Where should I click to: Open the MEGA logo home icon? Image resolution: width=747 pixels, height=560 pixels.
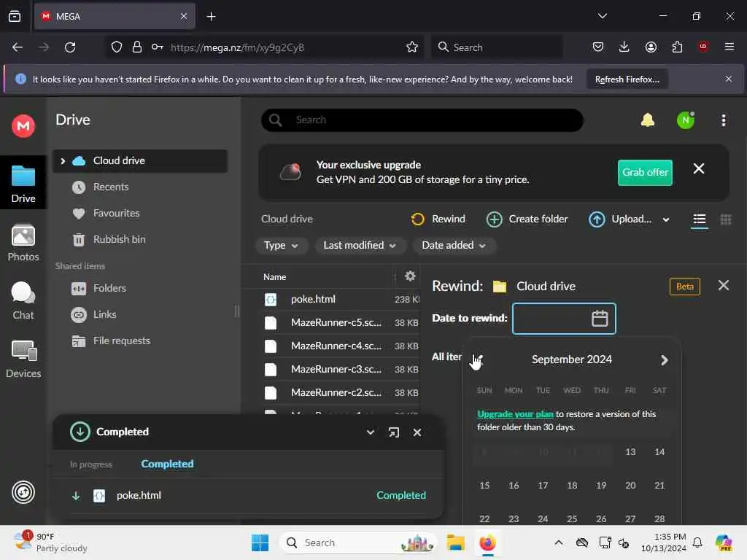(23, 126)
